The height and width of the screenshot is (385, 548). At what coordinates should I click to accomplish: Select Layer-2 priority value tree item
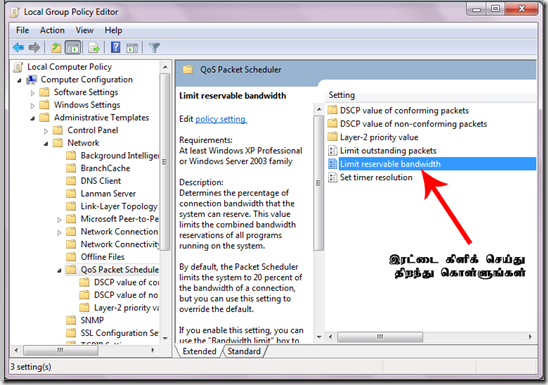click(127, 308)
